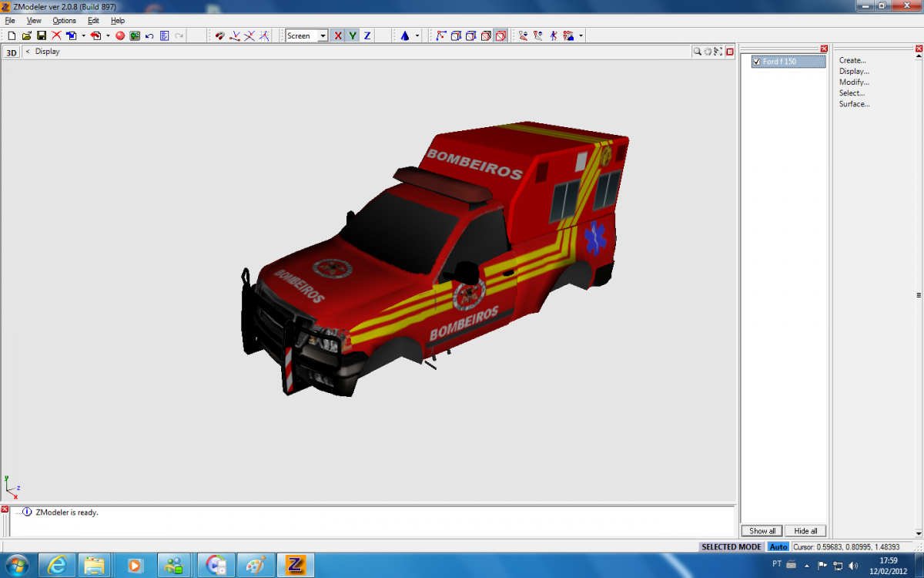Click the 3D viewport type button
The image size is (924, 578).
click(12, 52)
